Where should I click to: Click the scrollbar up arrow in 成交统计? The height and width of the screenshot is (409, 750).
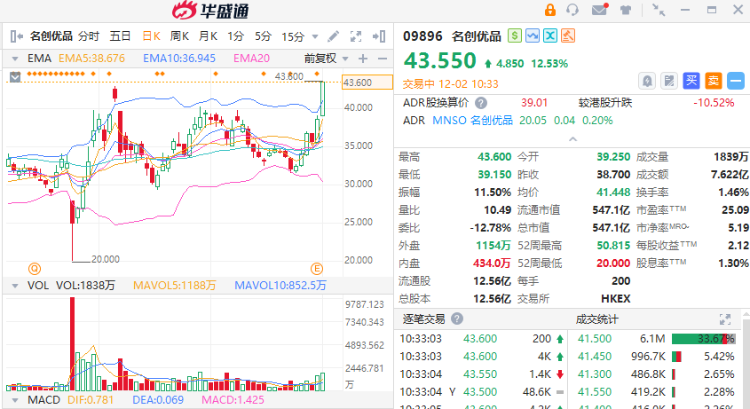tap(746, 315)
